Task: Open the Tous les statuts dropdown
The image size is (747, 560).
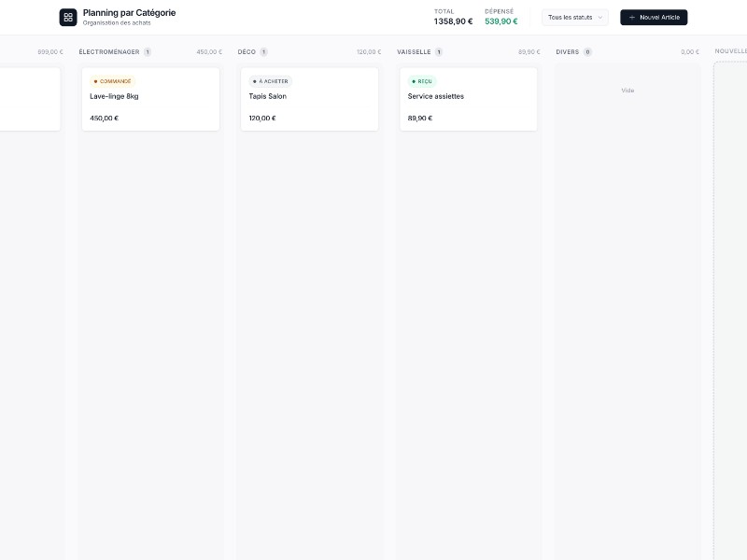Action: [574, 17]
